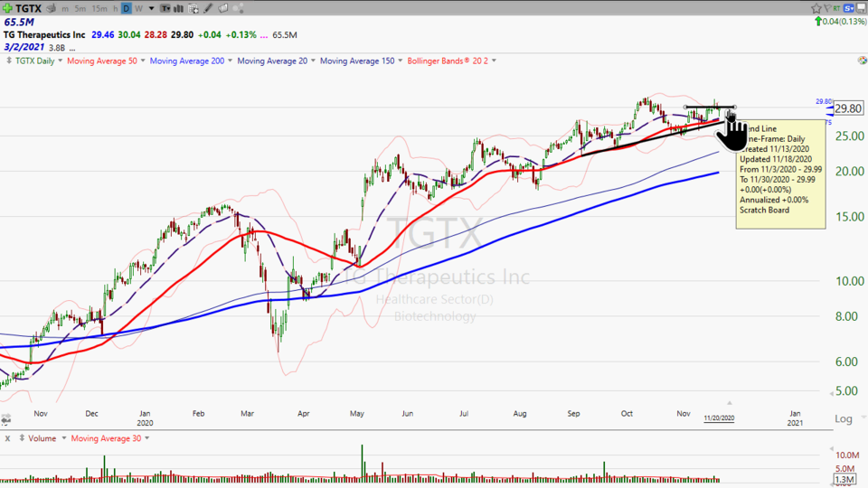The height and width of the screenshot is (488, 868).
Task: Select the Weekly 'W' timeframe button
Action: click(138, 8)
